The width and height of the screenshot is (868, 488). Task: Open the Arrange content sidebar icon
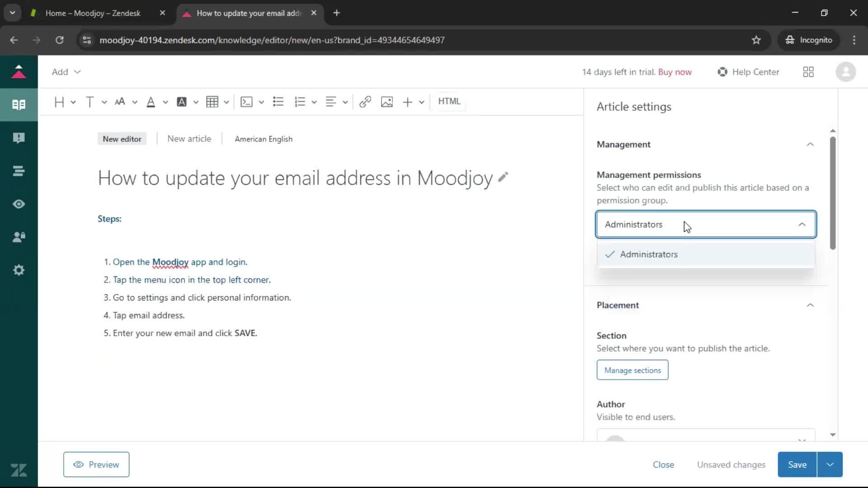click(19, 171)
